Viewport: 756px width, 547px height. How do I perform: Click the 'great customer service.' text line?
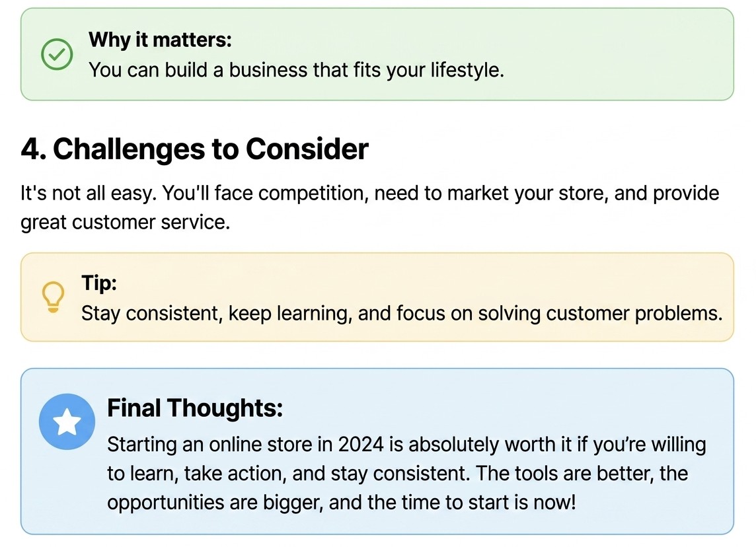pyautogui.click(x=126, y=222)
